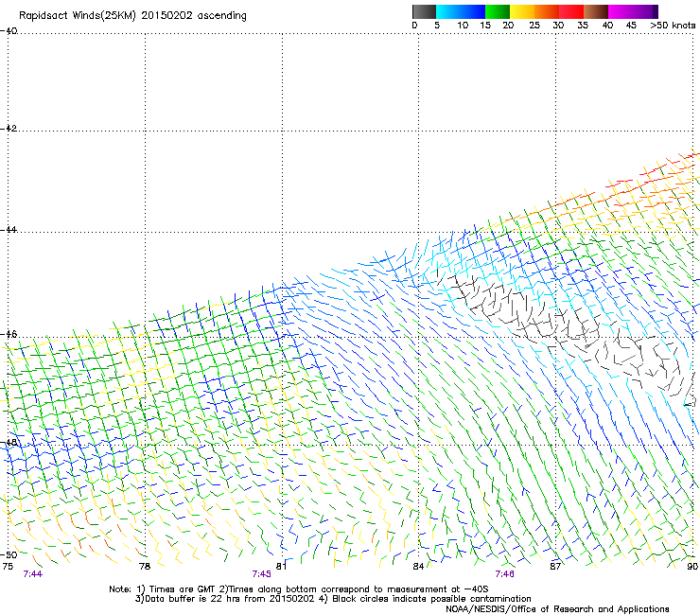Click the Rapidscat Winds(25KM) 20150202 ascending title

132,16
